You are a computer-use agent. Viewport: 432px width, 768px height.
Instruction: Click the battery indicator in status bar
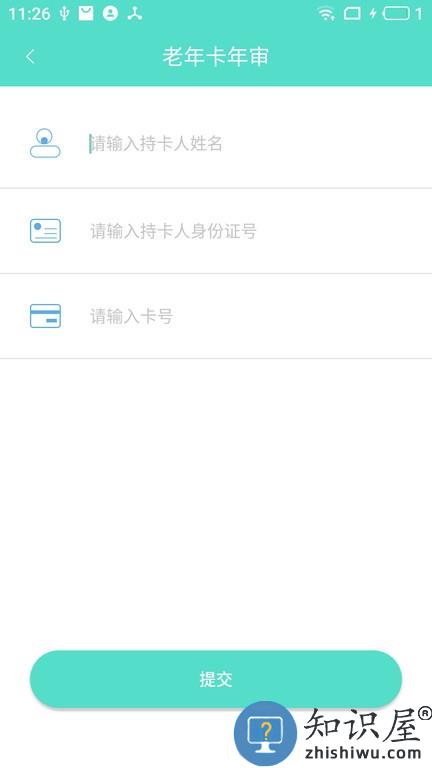tap(396, 13)
